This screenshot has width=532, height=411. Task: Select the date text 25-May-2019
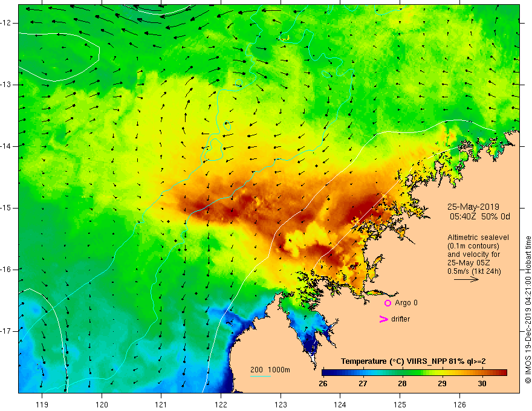pos(473,207)
